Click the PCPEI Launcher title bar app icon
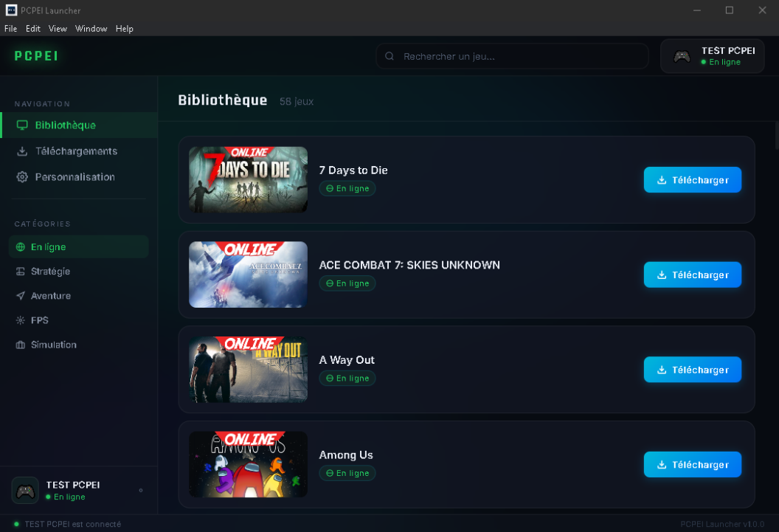Screen dimensions: 779x532 point(11,10)
